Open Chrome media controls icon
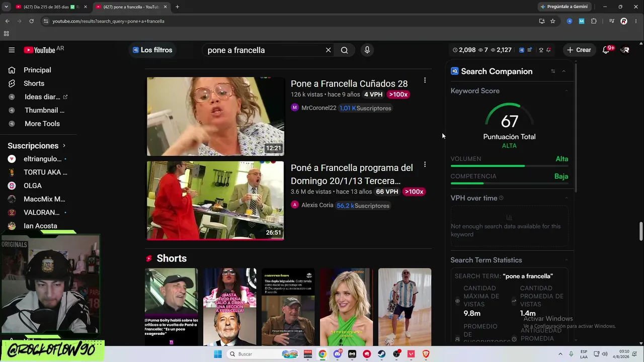Screen dimensions: 644x362 tap(611, 21)
